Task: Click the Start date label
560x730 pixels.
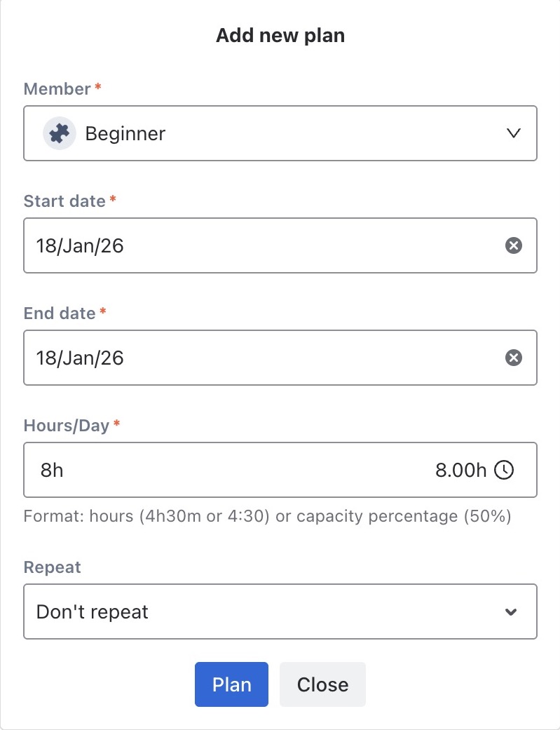Action: pos(64,201)
